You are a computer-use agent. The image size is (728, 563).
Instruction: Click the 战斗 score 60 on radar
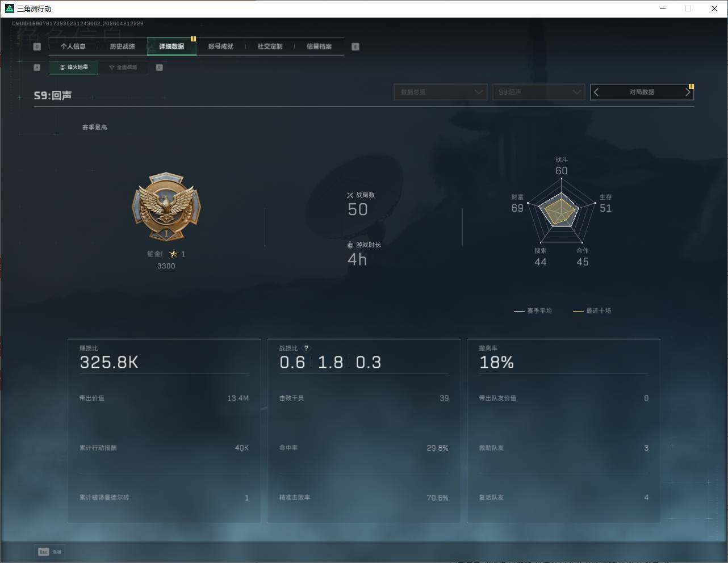[x=562, y=171]
